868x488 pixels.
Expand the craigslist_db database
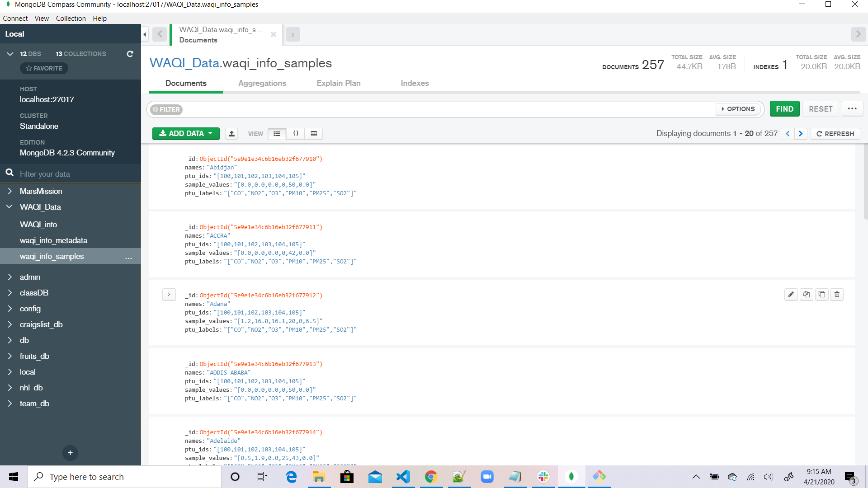click(10, 324)
